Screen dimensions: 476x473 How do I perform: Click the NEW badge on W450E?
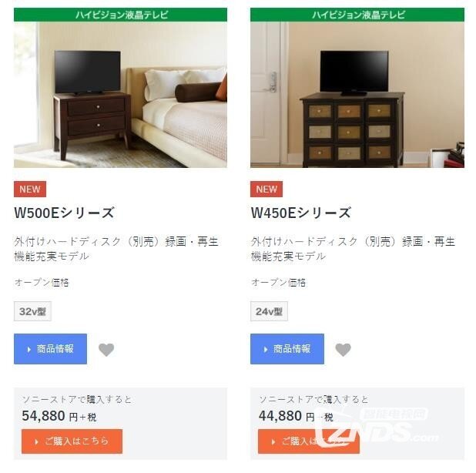(x=266, y=190)
